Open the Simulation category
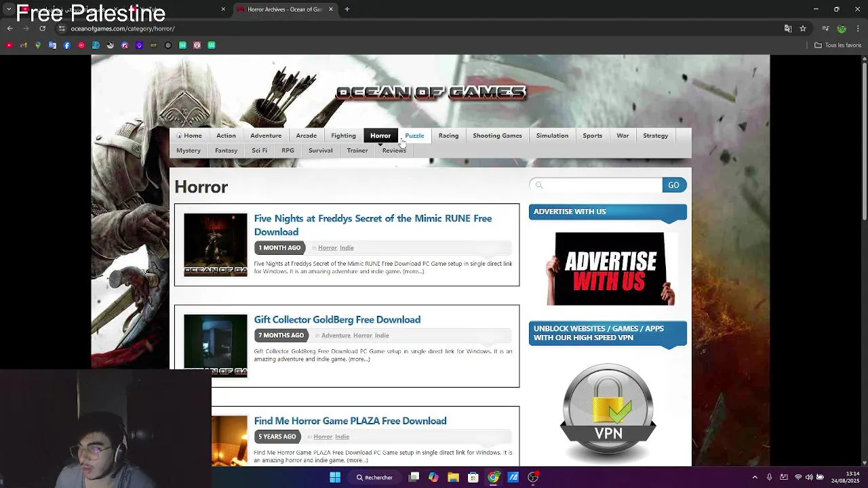The width and height of the screenshot is (868, 488). (x=552, y=136)
